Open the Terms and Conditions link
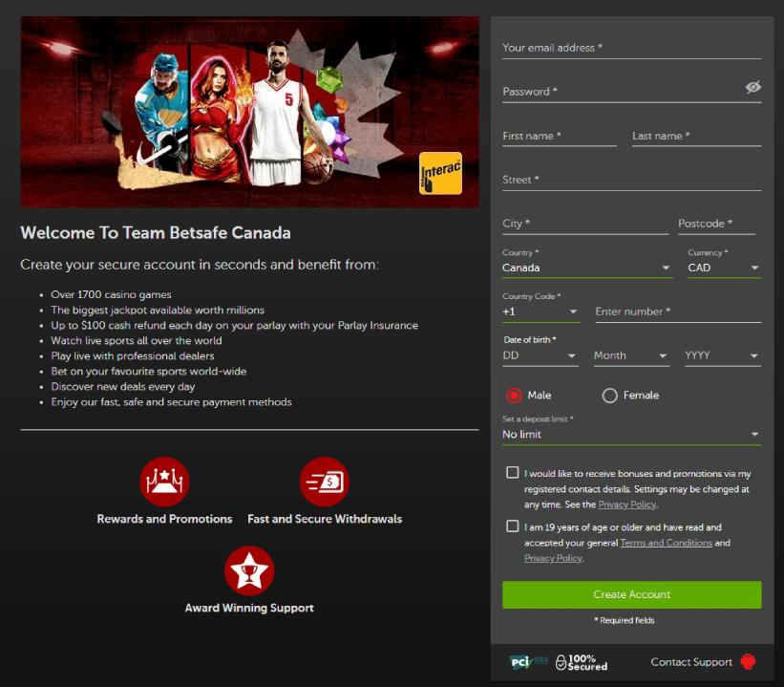The height and width of the screenshot is (687, 784). point(666,543)
